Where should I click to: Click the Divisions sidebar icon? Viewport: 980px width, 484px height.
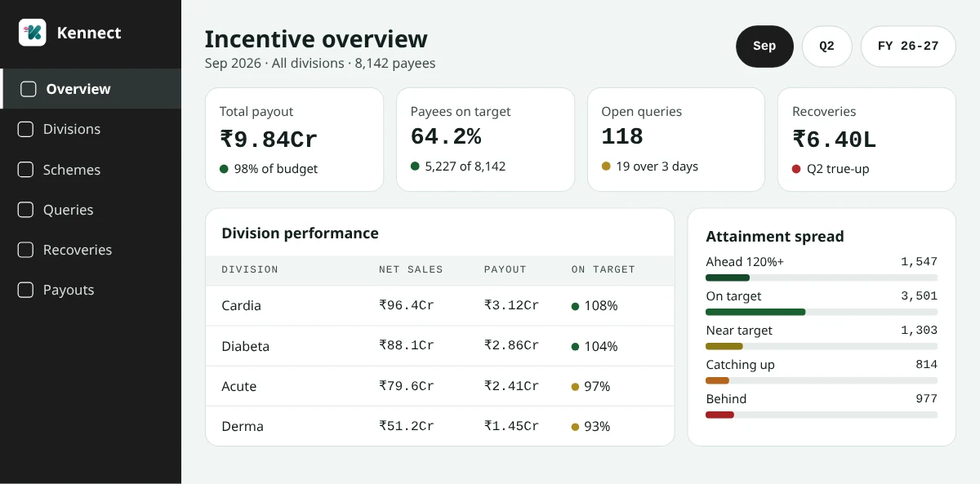tap(25, 129)
